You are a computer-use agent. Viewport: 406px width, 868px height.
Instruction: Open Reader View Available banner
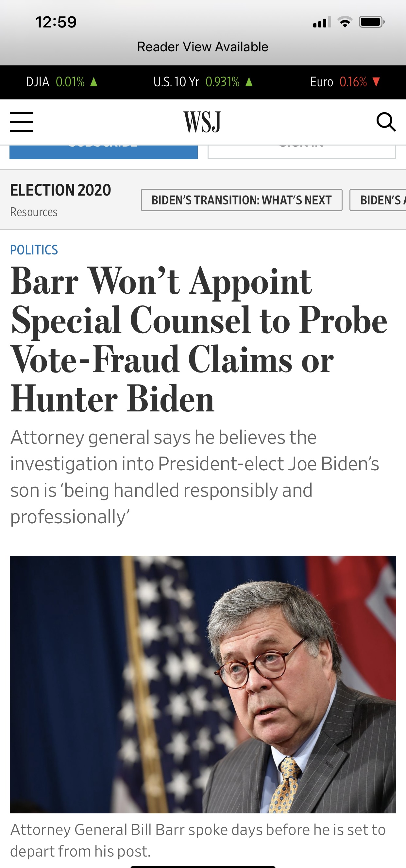coord(202,47)
